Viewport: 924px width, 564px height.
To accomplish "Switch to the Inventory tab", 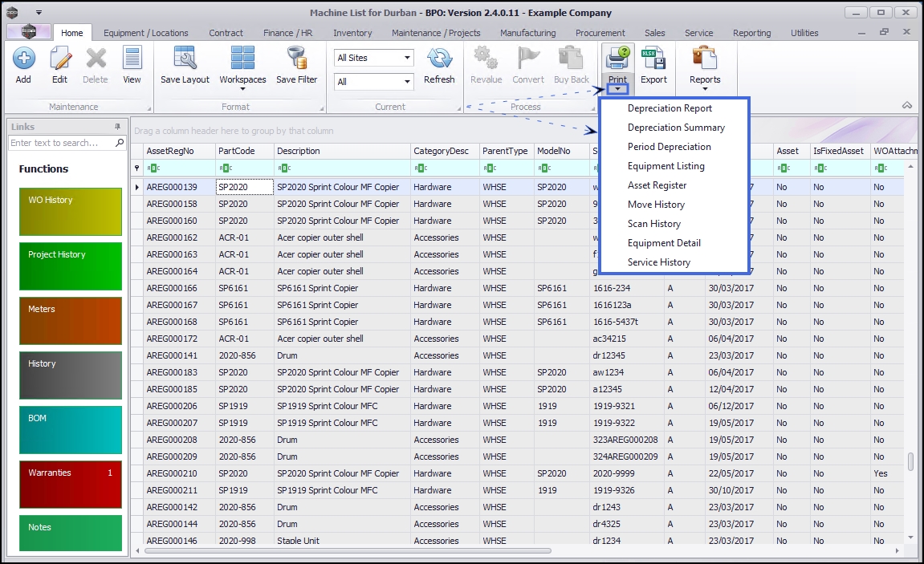I will [x=352, y=33].
